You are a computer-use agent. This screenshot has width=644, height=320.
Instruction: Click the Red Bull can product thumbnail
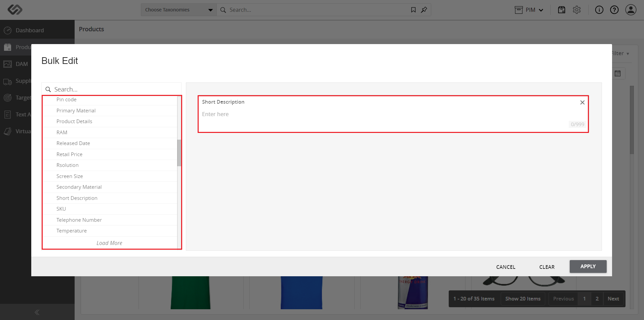click(413, 292)
